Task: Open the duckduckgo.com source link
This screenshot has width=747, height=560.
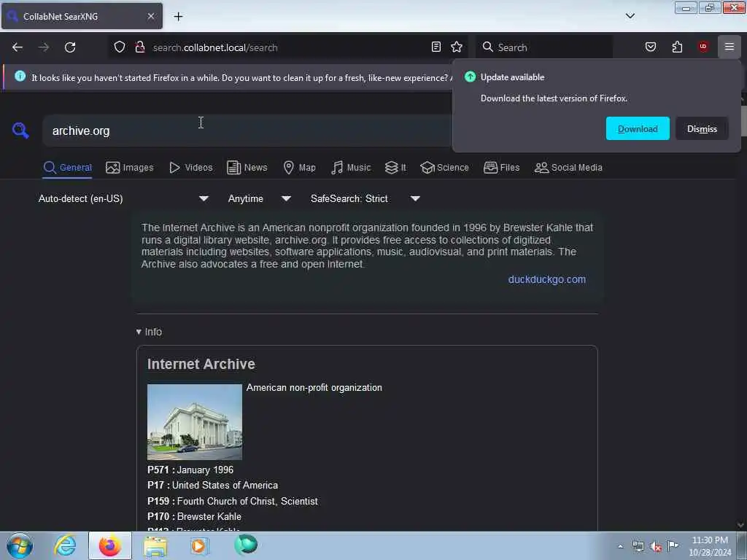Action: pos(547,279)
